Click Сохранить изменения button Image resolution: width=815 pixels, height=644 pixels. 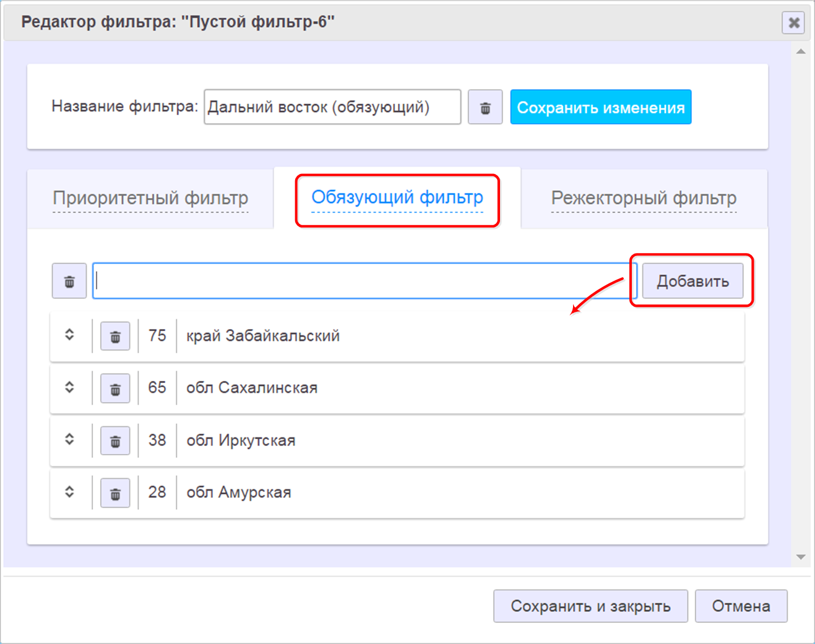coord(600,108)
